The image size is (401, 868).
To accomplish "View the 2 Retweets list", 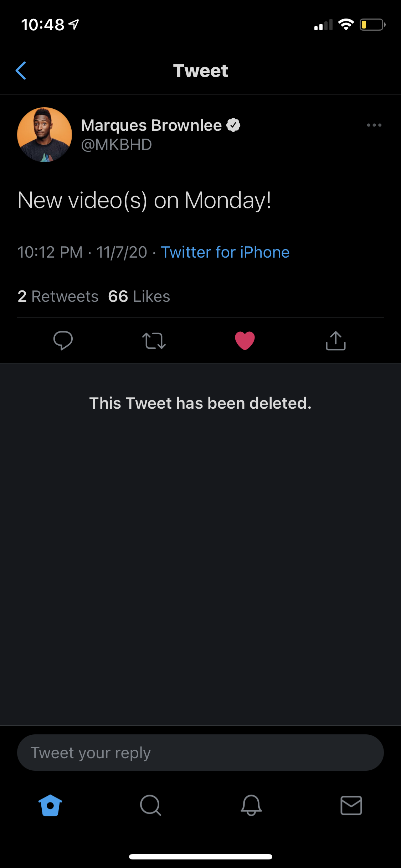I will pos(58,296).
